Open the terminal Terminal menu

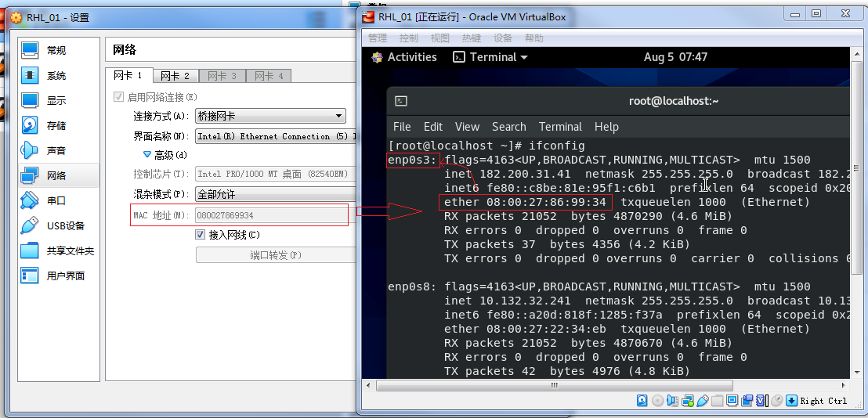pos(560,127)
